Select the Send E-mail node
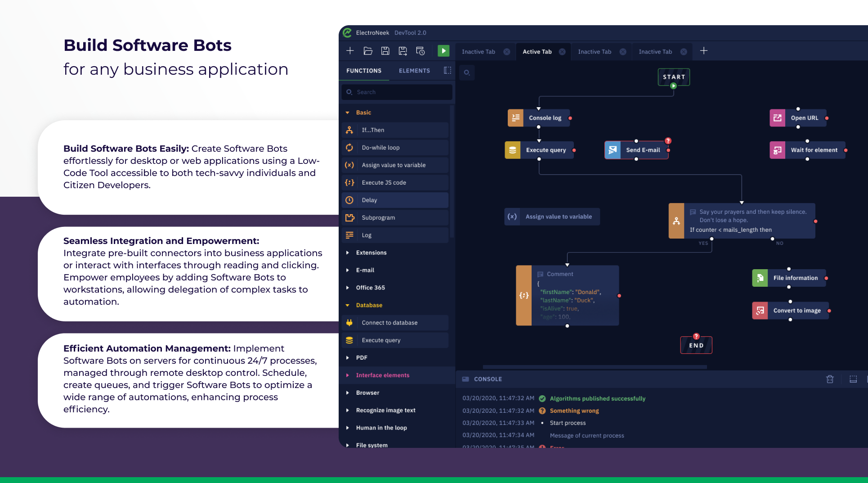The image size is (868, 483). tap(643, 150)
